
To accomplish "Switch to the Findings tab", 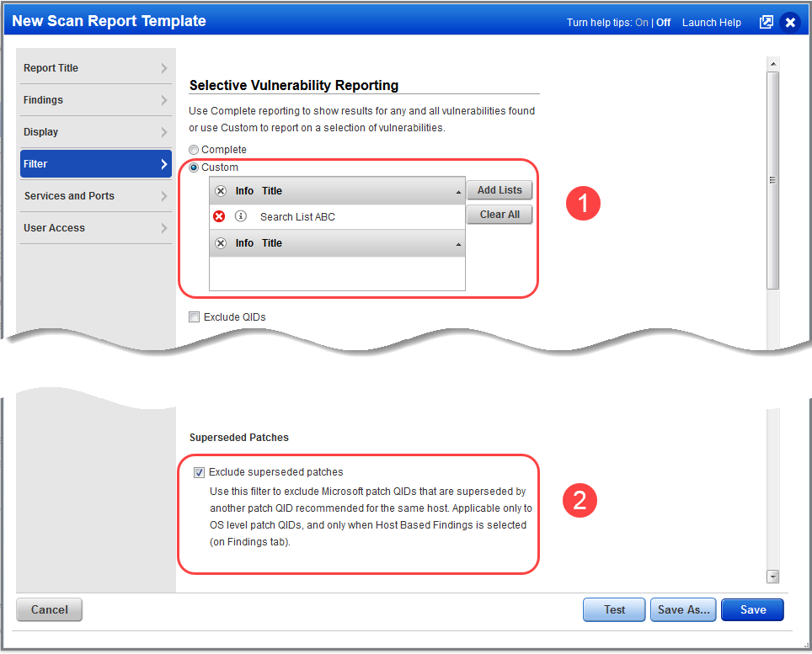I will tap(95, 99).
